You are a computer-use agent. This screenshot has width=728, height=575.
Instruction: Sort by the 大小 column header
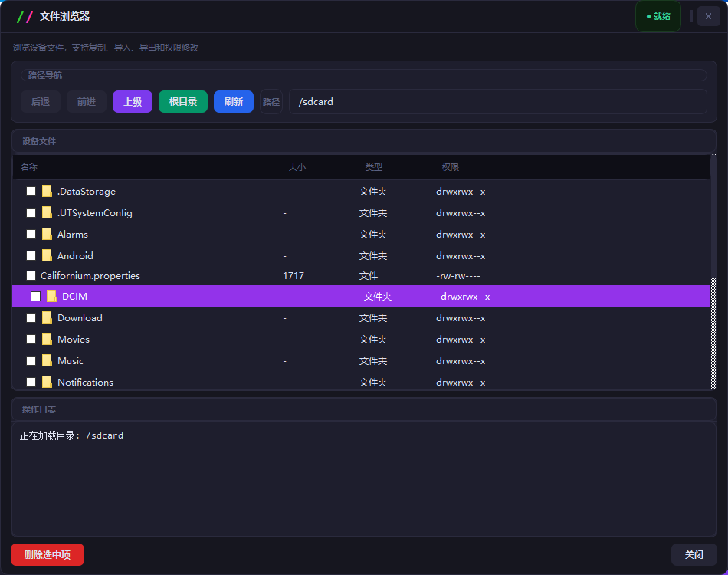coord(297,167)
